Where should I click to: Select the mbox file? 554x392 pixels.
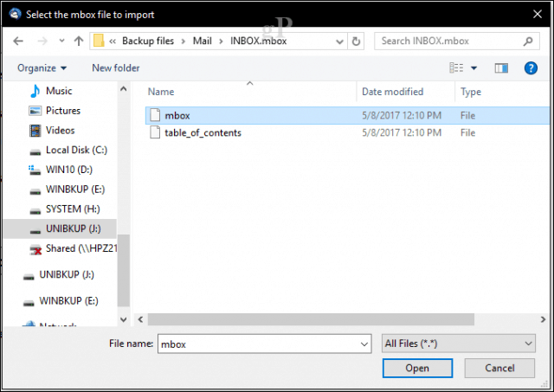[347, 115]
